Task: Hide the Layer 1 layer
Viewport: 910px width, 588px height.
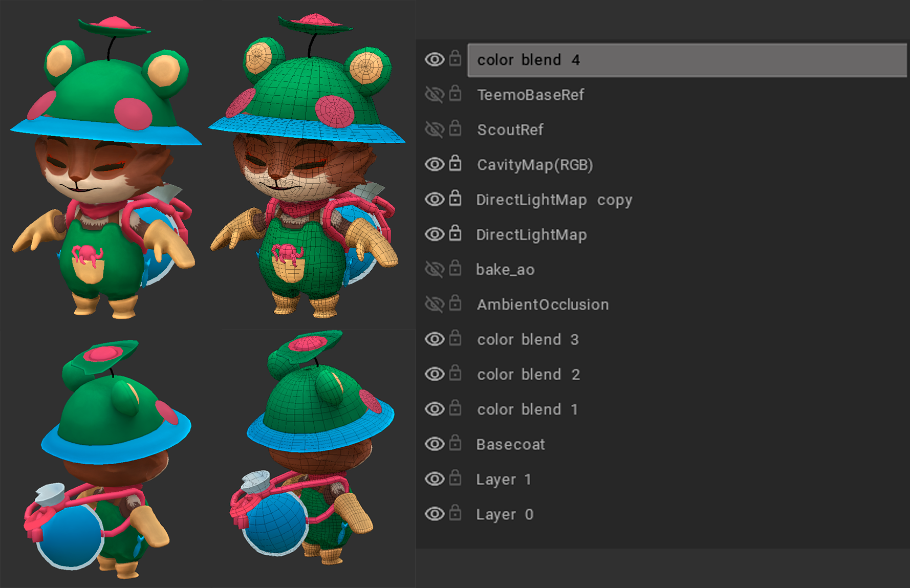Action: [435, 479]
